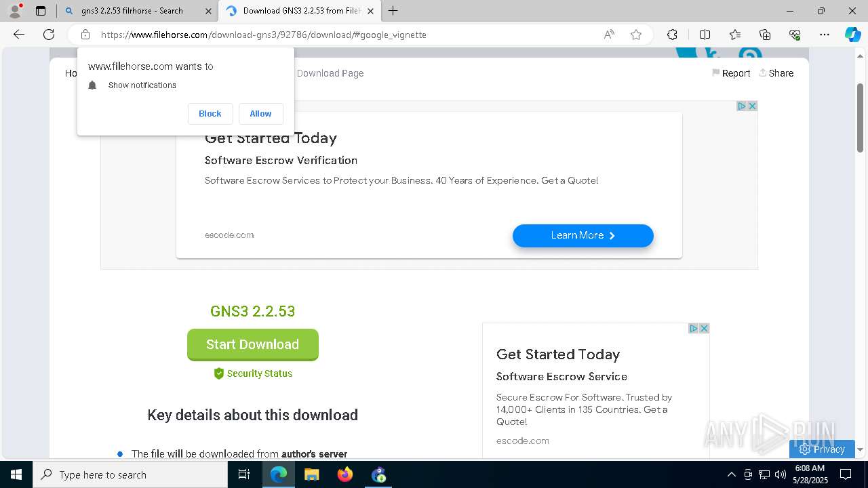Open Task View on taskbar
868x488 pixels.
(x=244, y=474)
